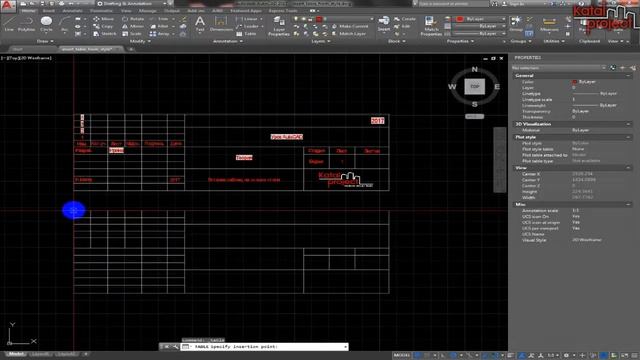Collapse the Plot style section
This screenshot has width=640, height=360.
pos(628,137)
